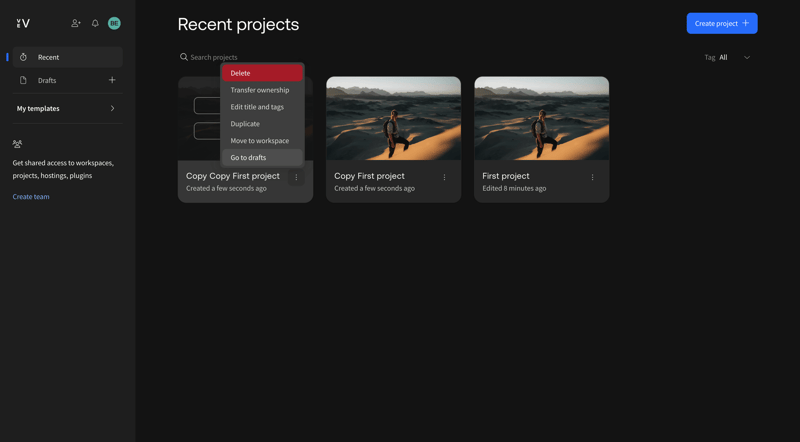The image size is (800, 442).
Task: Click the Recent clock icon
Action: pyautogui.click(x=23, y=57)
